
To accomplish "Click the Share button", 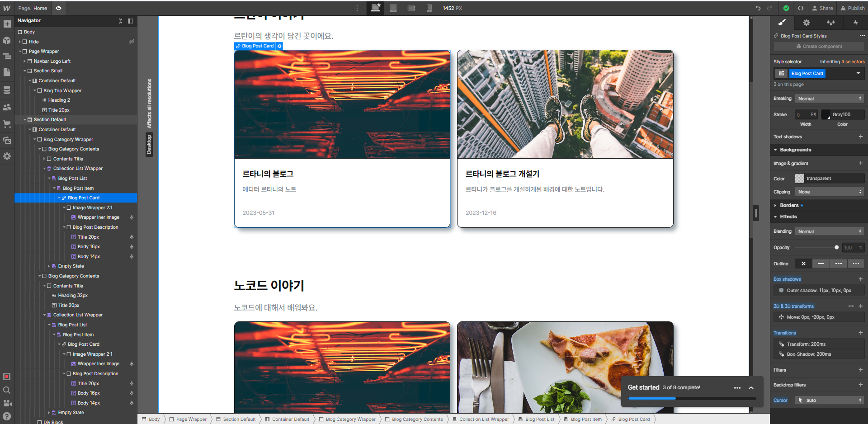I will 822,8.
